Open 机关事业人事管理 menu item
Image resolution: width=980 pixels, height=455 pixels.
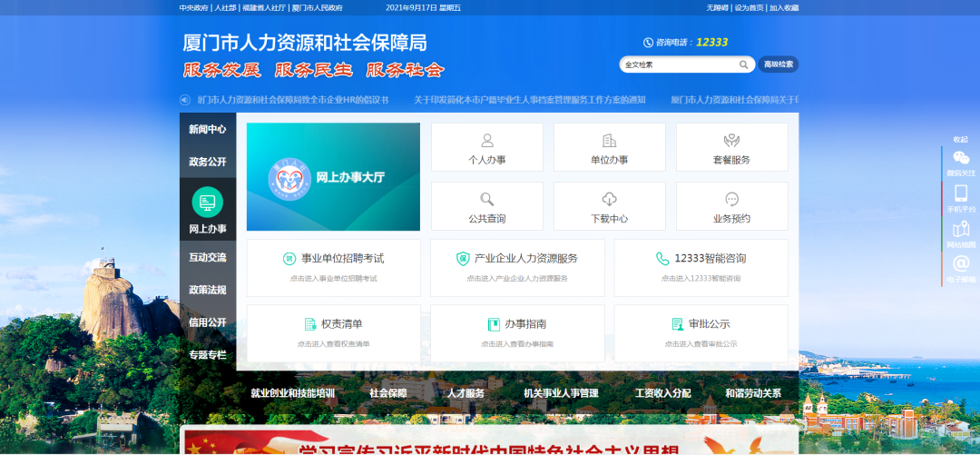[561, 393]
